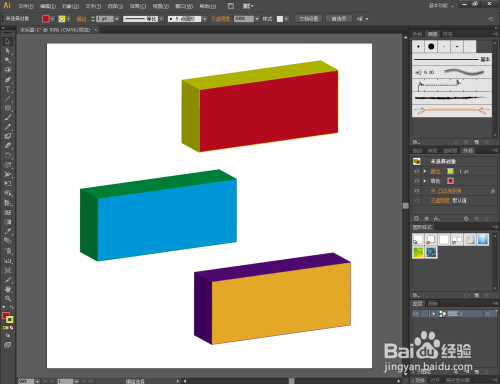
Task: Select the Magic Wand tool
Action: click(x=8, y=60)
